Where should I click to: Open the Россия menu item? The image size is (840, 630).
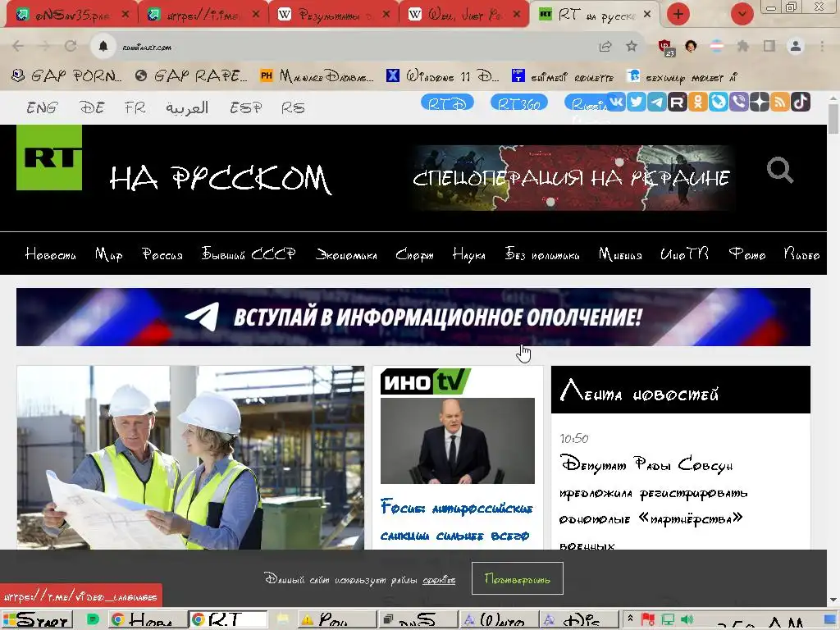[162, 254]
